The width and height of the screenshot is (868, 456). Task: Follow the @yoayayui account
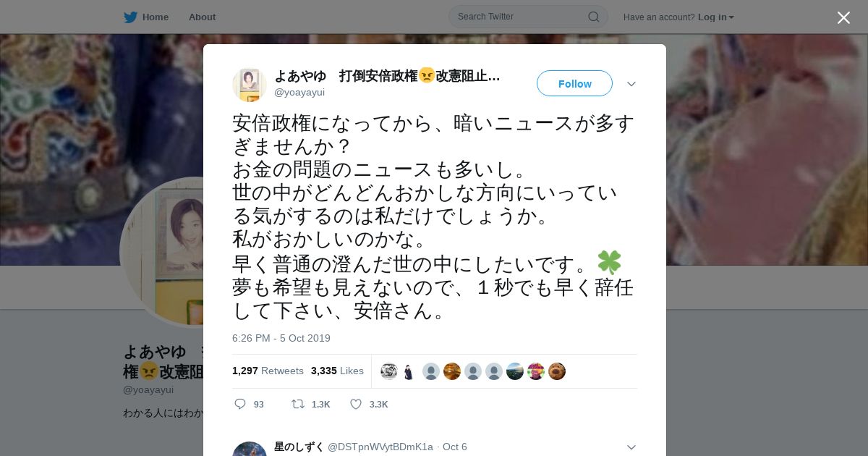574,83
